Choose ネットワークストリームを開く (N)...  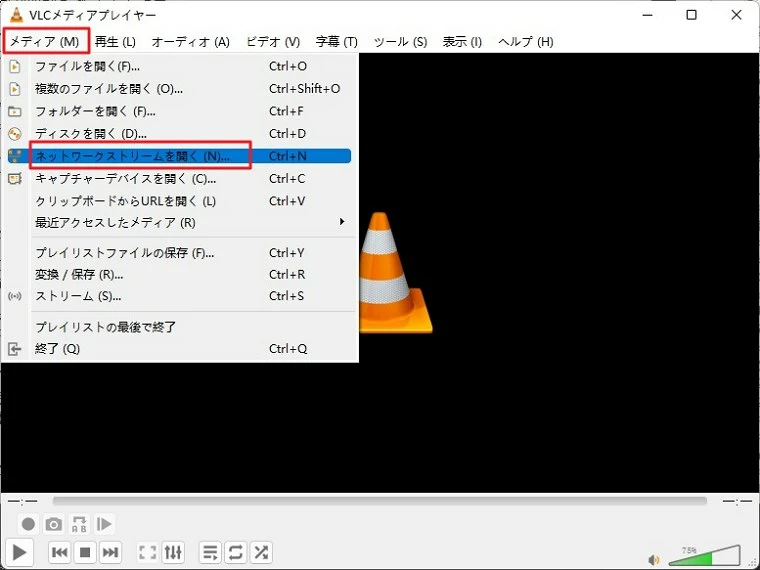(x=179, y=156)
